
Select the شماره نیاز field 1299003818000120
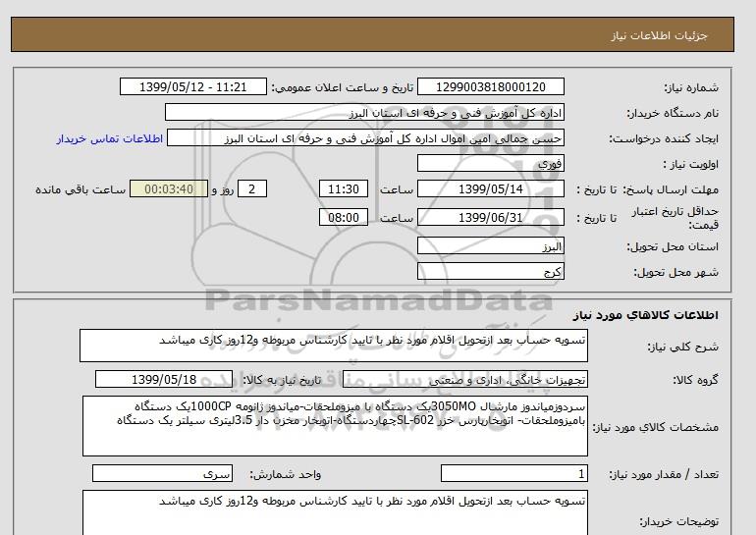(490, 87)
